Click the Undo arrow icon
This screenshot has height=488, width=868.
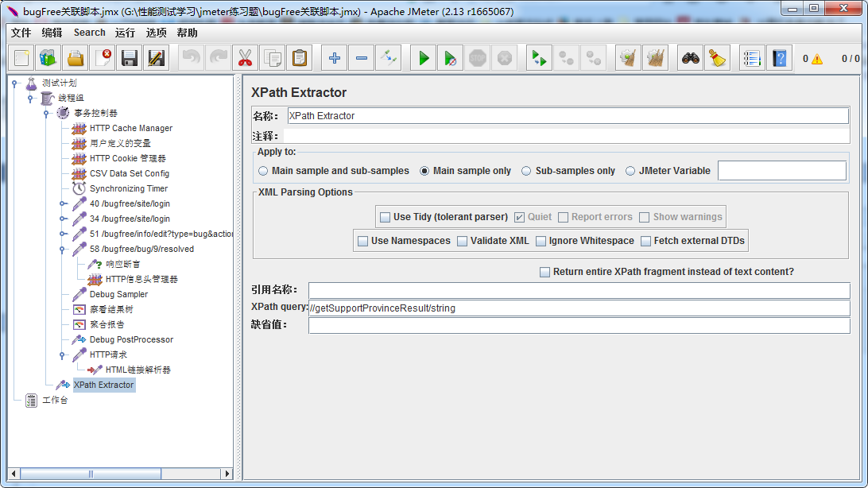pyautogui.click(x=191, y=58)
